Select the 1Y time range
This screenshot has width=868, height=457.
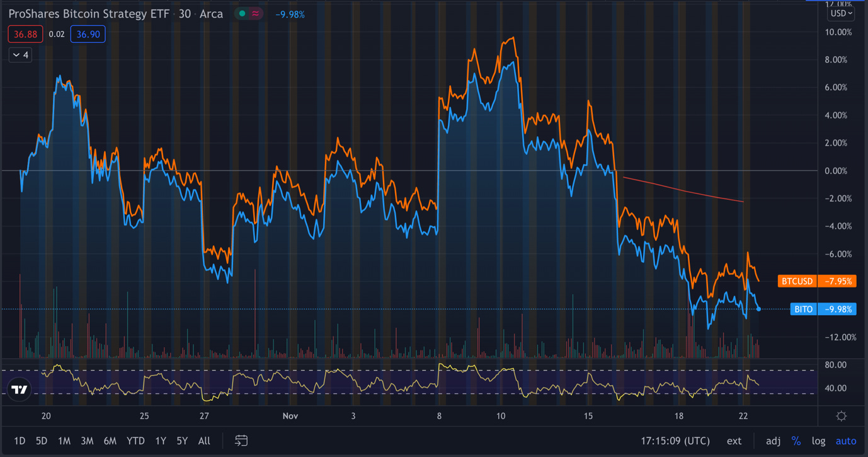click(161, 441)
